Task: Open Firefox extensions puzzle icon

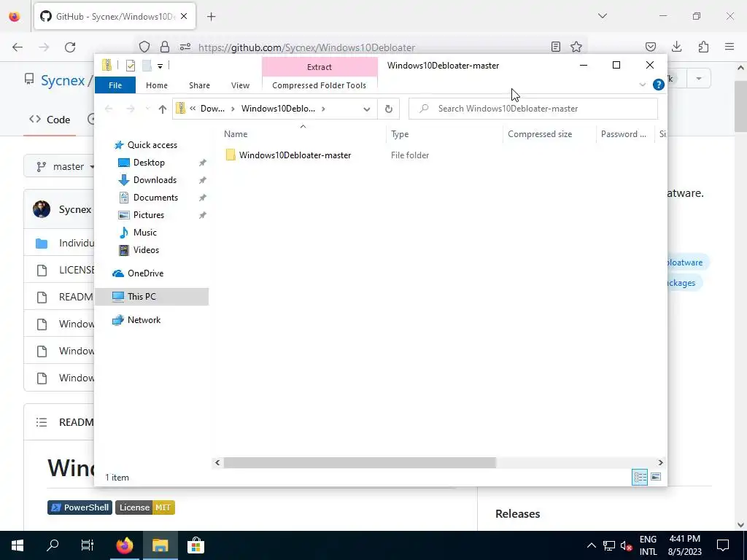Action: coord(703,47)
